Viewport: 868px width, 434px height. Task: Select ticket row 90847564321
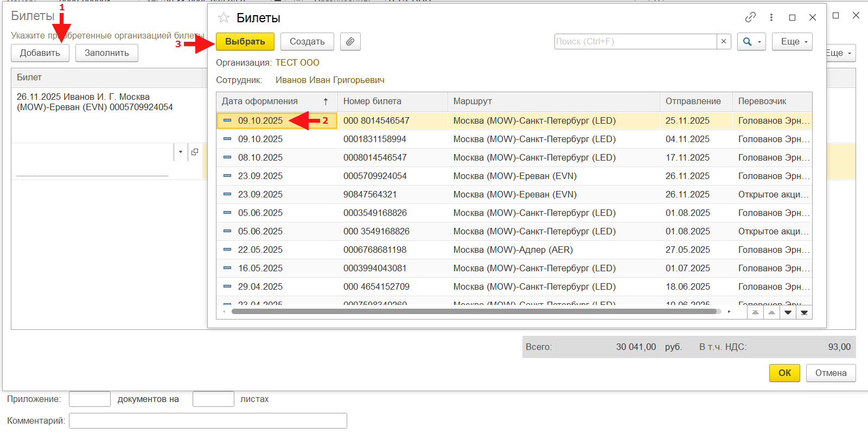pos(370,194)
